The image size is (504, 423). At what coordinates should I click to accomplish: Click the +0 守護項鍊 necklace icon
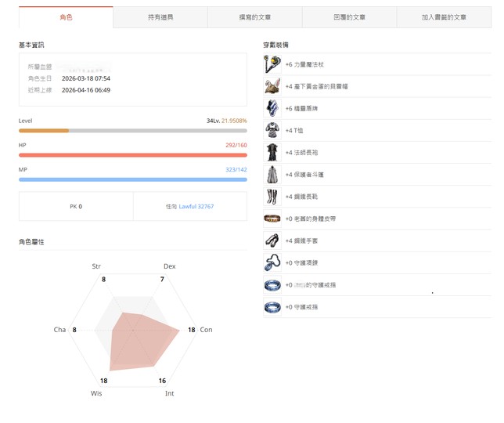272,262
